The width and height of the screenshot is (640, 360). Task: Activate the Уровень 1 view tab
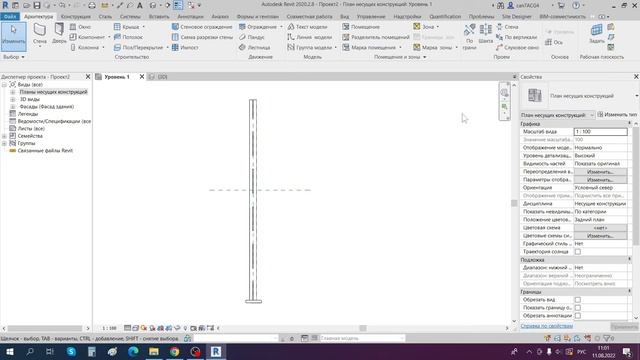click(x=117, y=77)
